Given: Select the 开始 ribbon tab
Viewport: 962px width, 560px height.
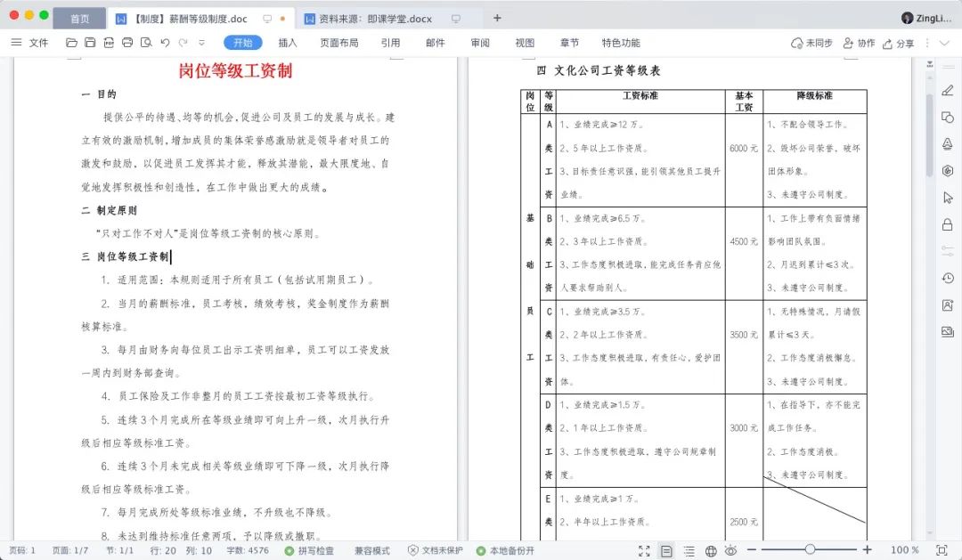Looking at the screenshot, I should [x=243, y=43].
